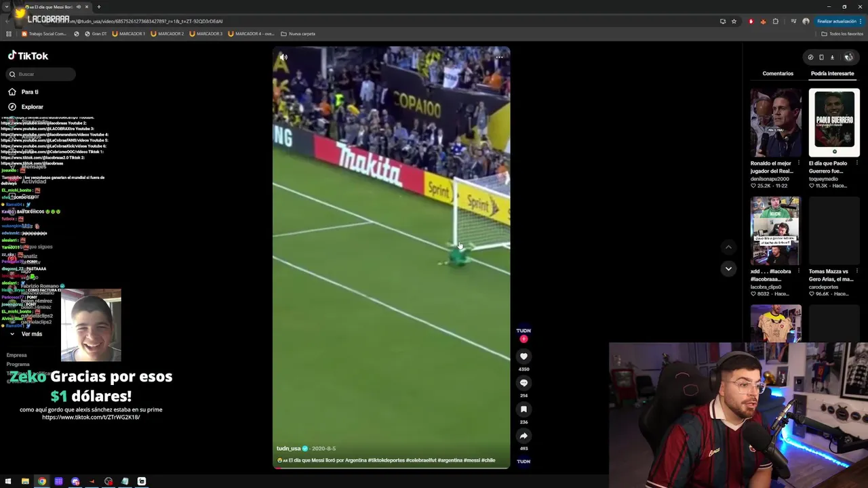
Task: Open the Chrome apps grid shortcut
Action: pyautogui.click(x=9, y=34)
